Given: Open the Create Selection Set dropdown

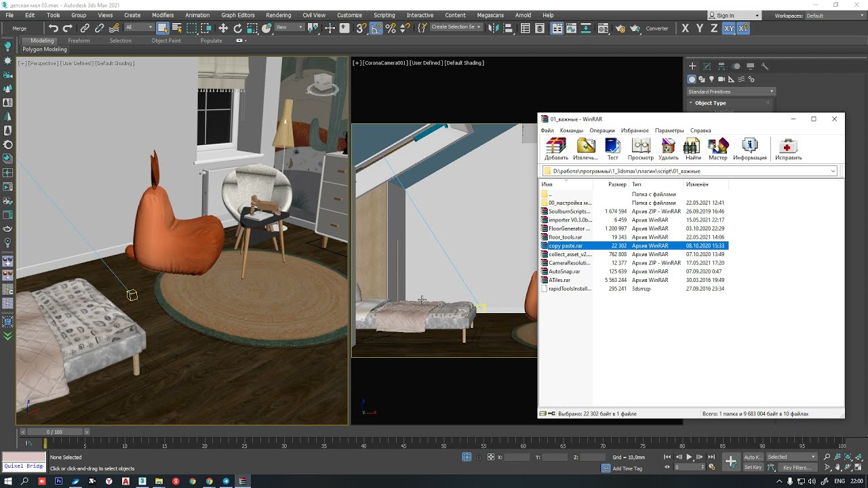Looking at the screenshot, I should click(x=456, y=27).
